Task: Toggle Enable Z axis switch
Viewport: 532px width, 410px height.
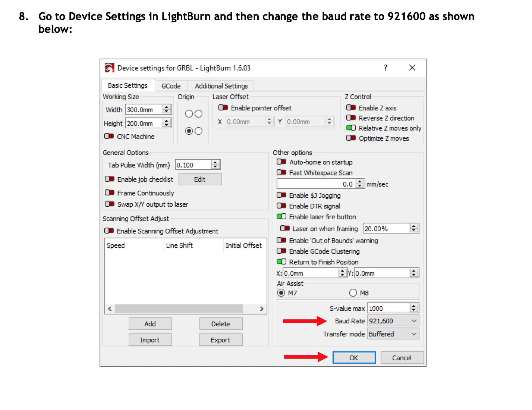Action: 351,108
